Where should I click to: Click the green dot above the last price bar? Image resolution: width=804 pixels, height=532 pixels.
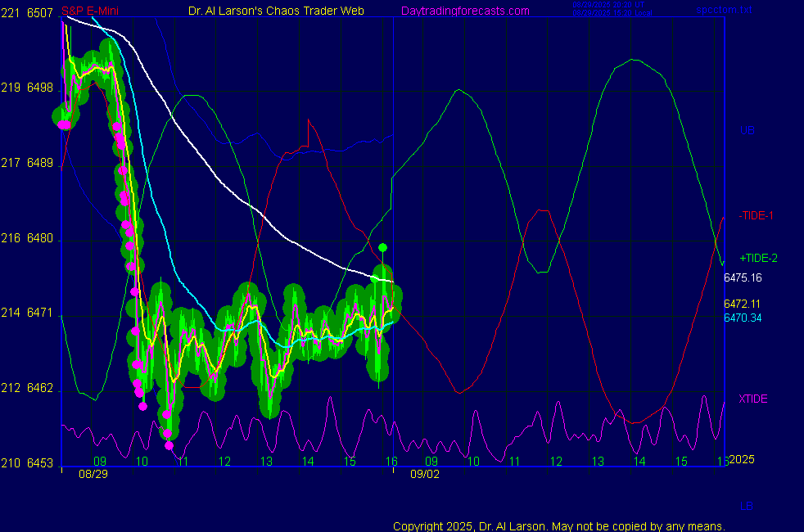click(382, 247)
